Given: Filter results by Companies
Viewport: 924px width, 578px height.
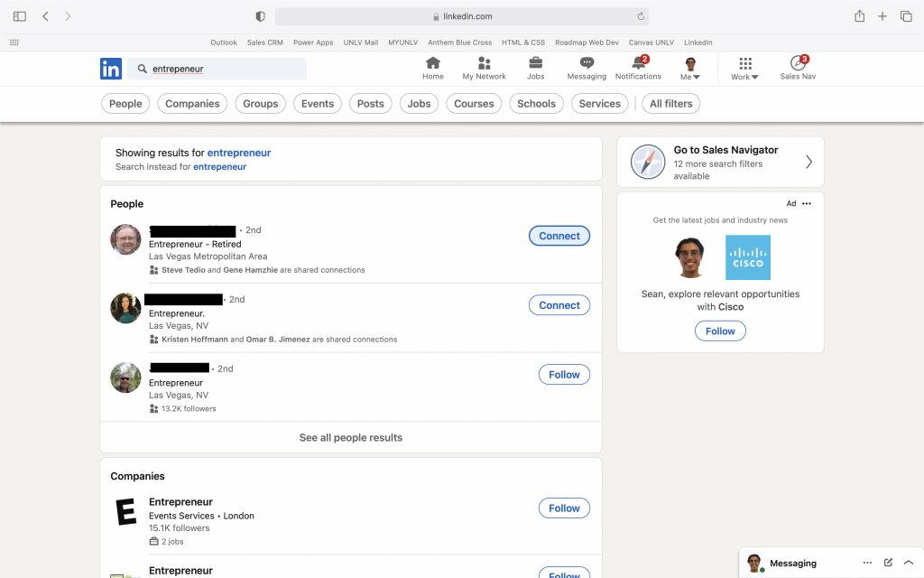Looking at the screenshot, I should tap(192, 104).
